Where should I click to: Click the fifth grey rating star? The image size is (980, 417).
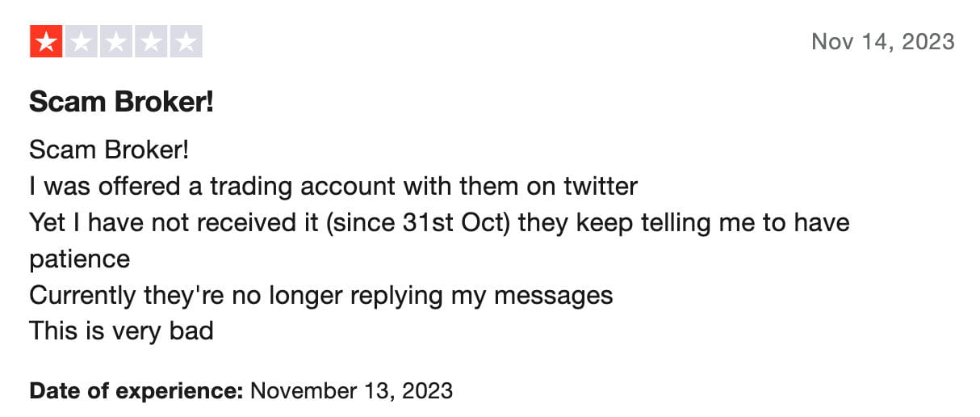pos(186,42)
